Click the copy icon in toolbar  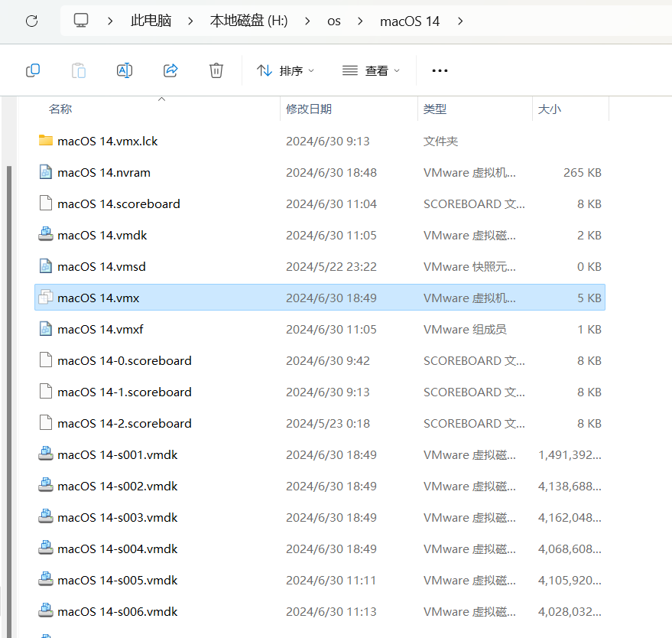(x=33, y=70)
